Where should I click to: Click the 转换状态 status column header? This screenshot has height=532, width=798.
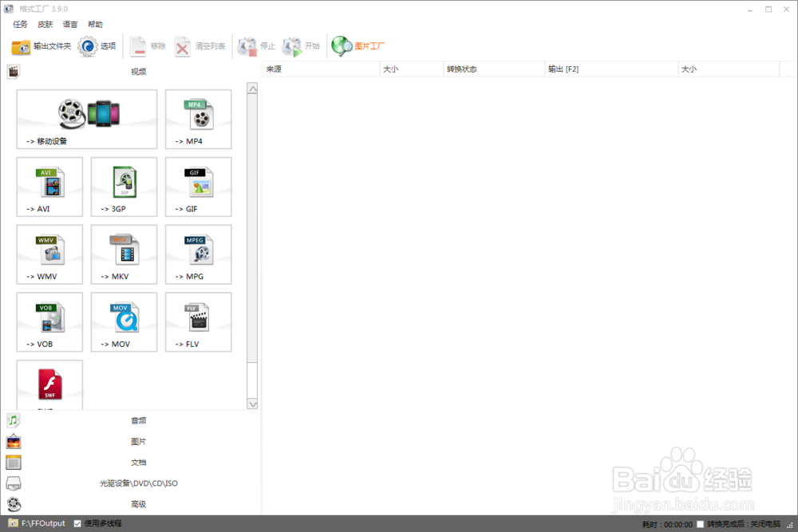[494, 69]
